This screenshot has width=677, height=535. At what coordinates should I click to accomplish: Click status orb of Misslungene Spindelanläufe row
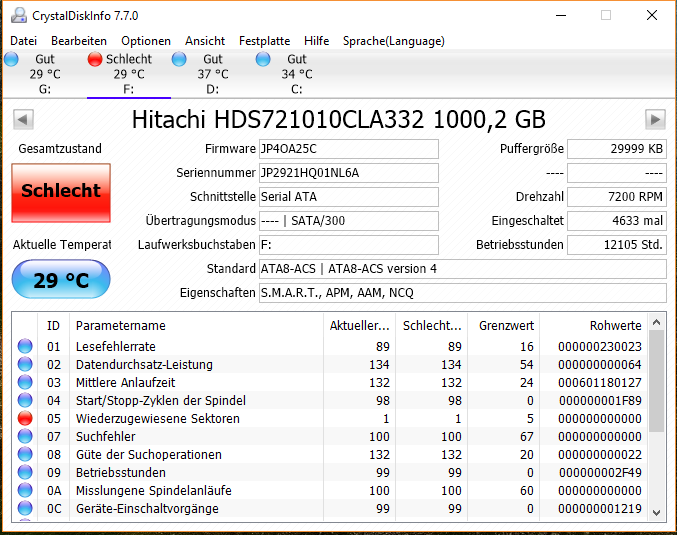point(25,491)
